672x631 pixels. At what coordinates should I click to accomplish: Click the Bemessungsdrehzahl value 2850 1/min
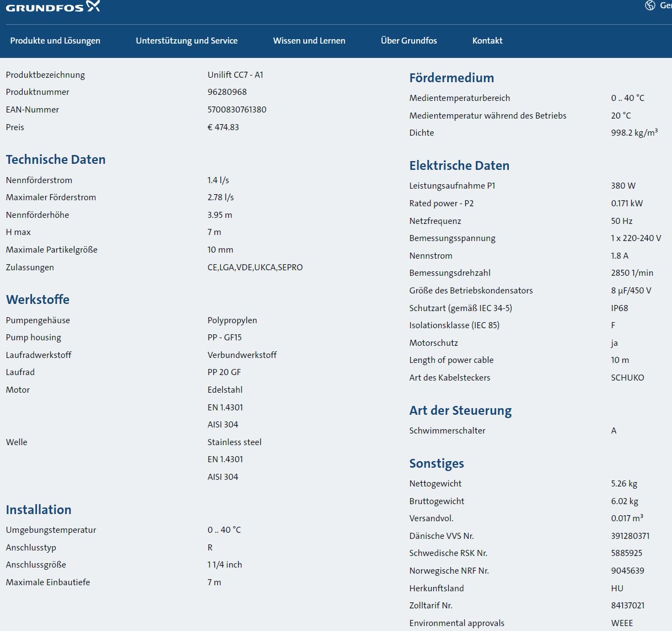(x=632, y=273)
